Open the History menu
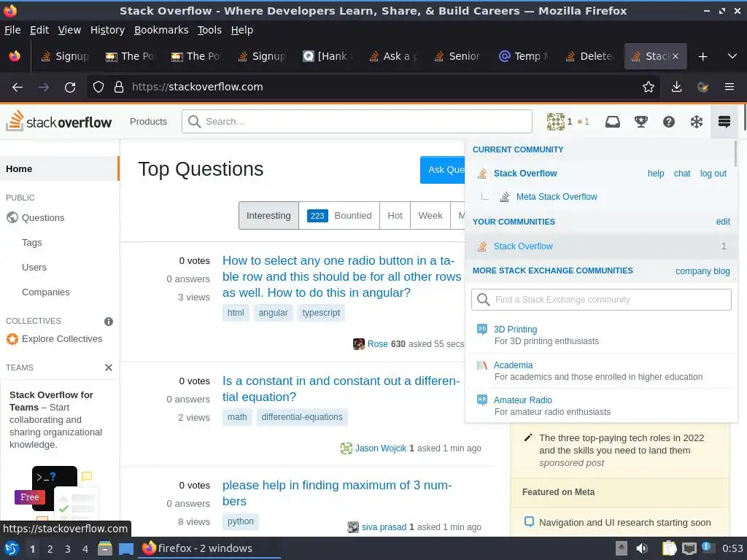Image resolution: width=747 pixels, height=560 pixels. tap(107, 30)
